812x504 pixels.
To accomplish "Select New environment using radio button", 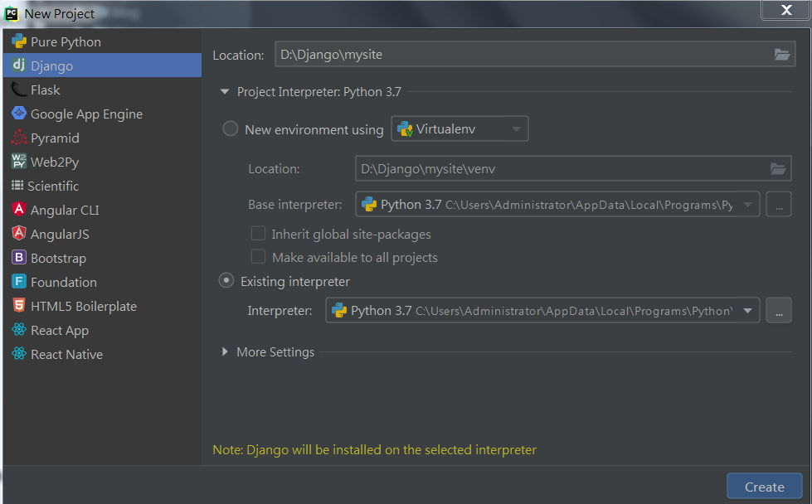I will click(230, 128).
